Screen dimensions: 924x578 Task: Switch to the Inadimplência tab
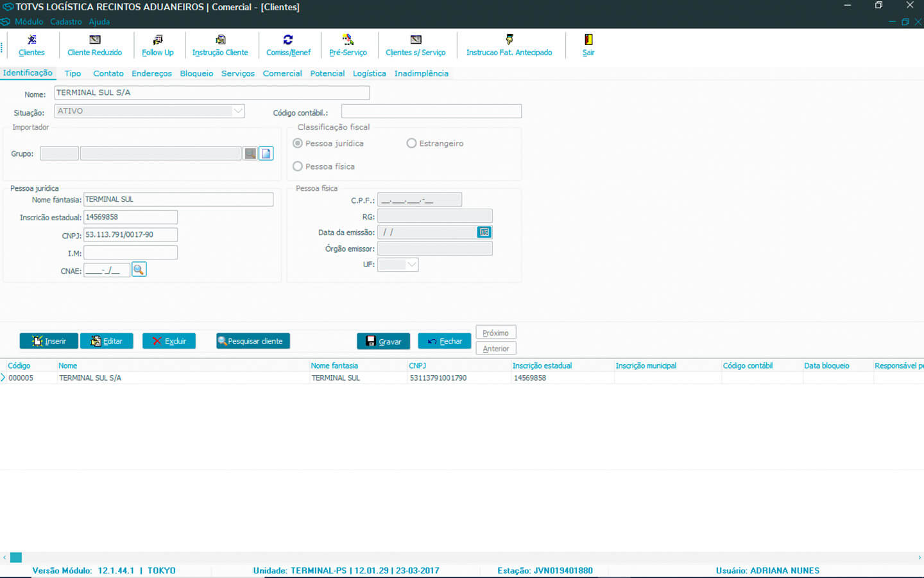tap(421, 73)
